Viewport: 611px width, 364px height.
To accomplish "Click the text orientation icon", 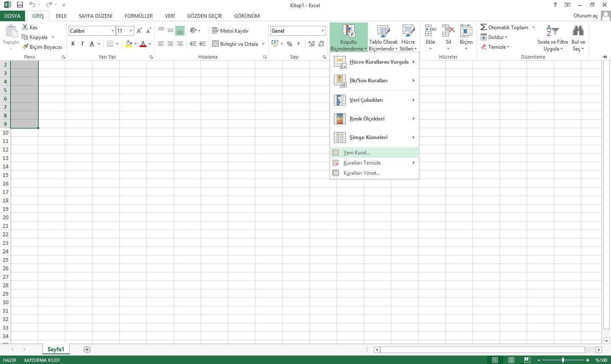I will tap(193, 31).
